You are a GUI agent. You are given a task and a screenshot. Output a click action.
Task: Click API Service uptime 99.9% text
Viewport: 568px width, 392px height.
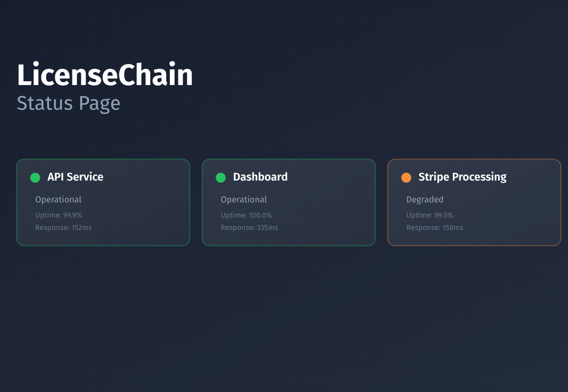click(59, 215)
